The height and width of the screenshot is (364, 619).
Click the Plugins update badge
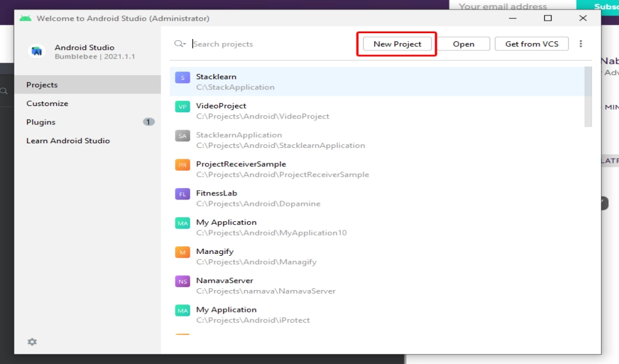(x=148, y=122)
